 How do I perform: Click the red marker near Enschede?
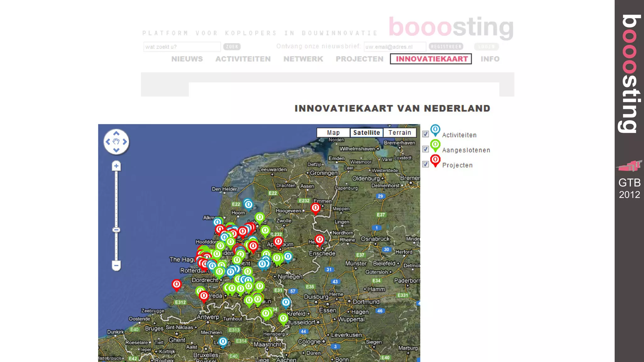pos(319,240)
